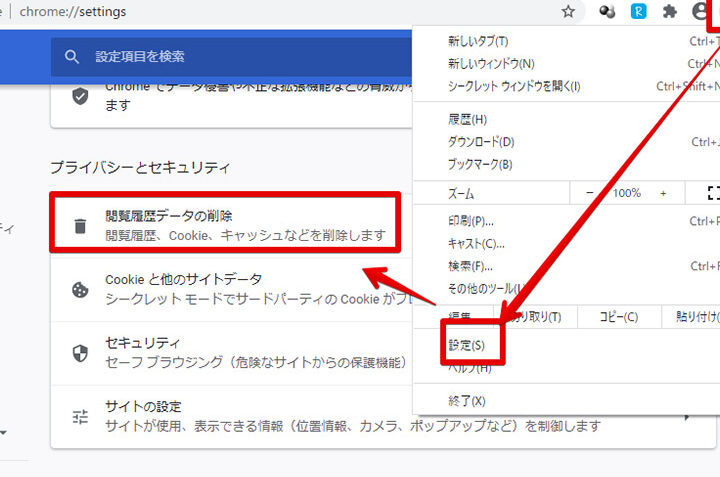The height and width of the screenshot is (477, 720).
Task: Click the shield icon beside セキュリティ
Action: coord(80,353)
